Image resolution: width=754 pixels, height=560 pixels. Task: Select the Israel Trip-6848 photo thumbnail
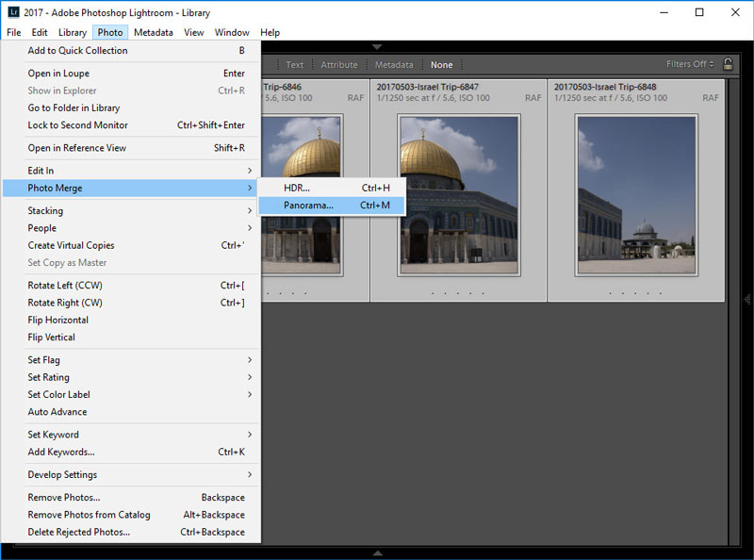click(x=636, y=195)
